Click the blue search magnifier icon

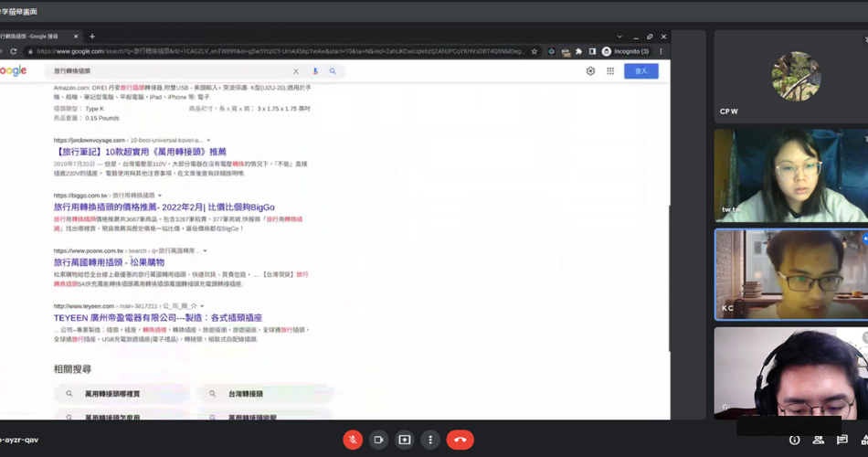tap(333, 71)
